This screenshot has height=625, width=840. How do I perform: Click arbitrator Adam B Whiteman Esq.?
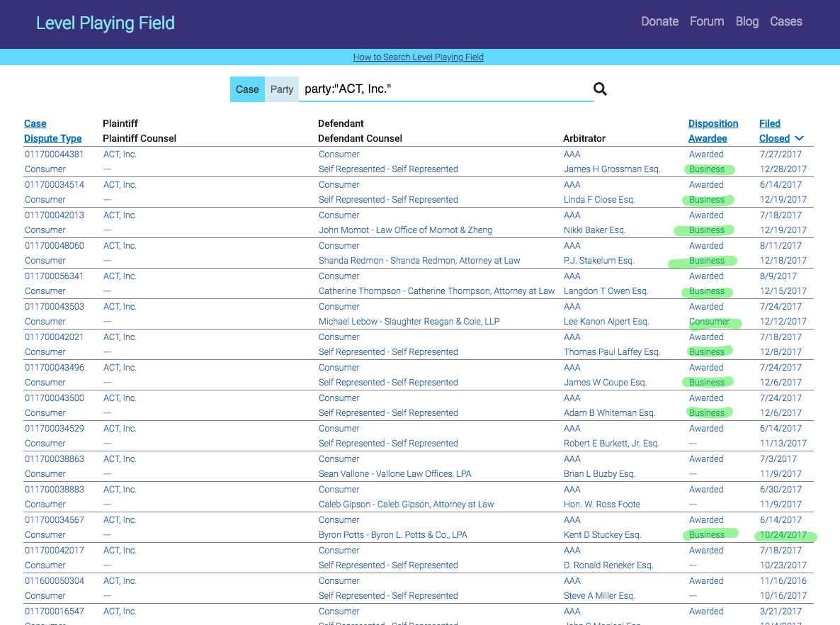coord(609,413)
